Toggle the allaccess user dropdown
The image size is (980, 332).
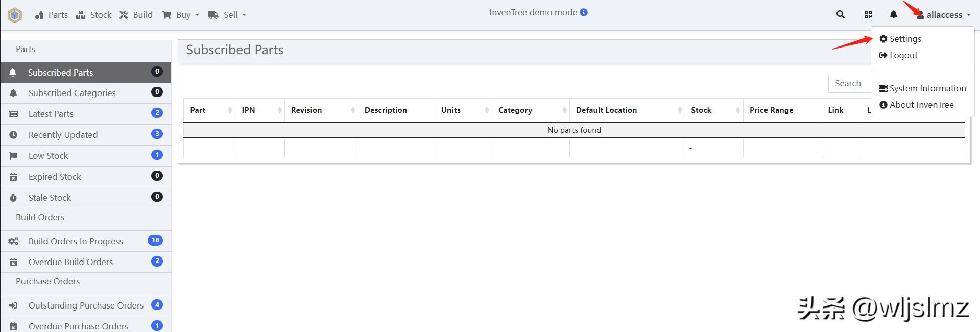pos(944,15)
